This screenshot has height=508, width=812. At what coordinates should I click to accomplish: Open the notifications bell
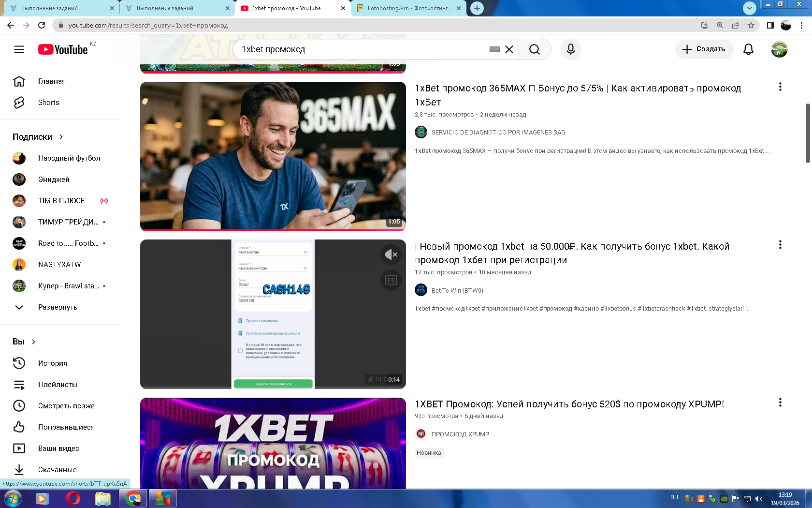pos(748,49)
